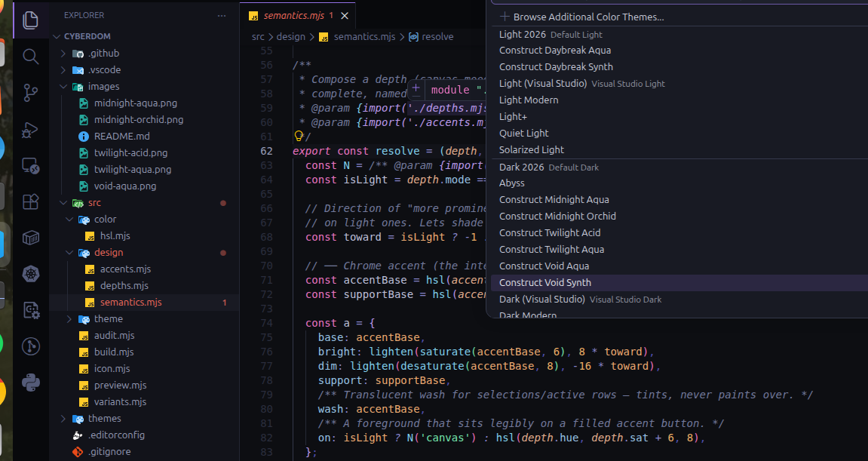Select Dark 2026 theme
The height and width of the screenshot is (461, 868).
679,167
